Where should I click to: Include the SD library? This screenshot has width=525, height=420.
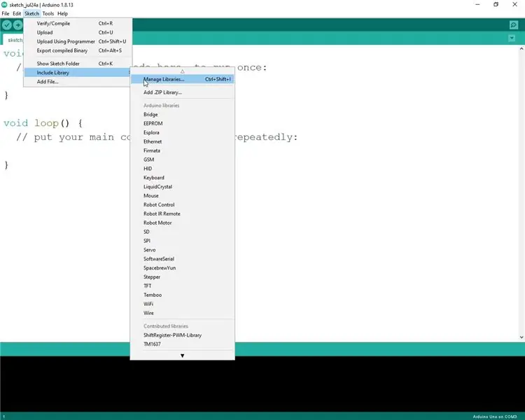tap(182, 232)
